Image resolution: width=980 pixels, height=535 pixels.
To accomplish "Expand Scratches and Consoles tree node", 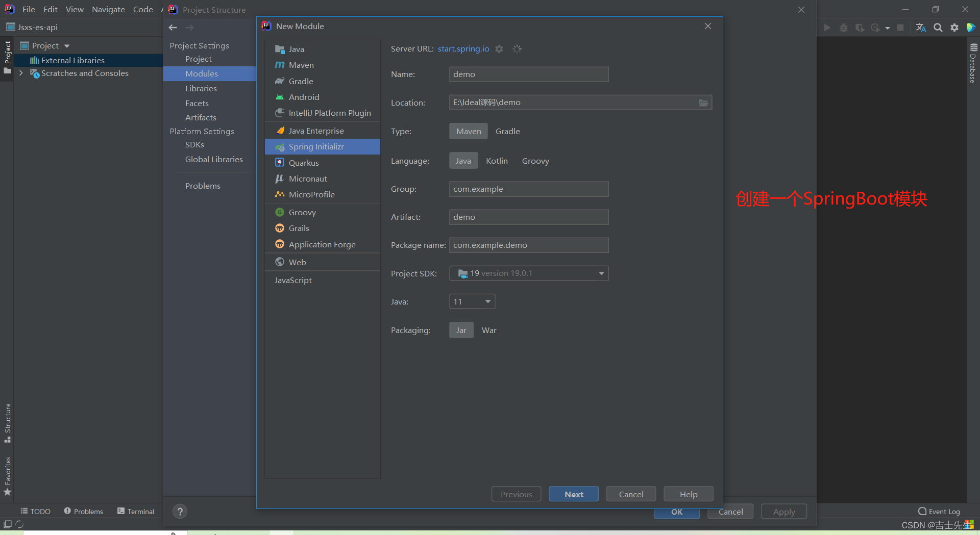I will (x=21, y=73).
